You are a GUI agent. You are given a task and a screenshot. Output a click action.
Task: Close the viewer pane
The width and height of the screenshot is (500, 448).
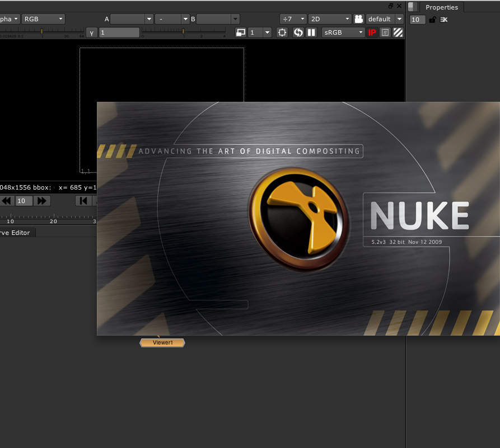click(x=399, y=6)
